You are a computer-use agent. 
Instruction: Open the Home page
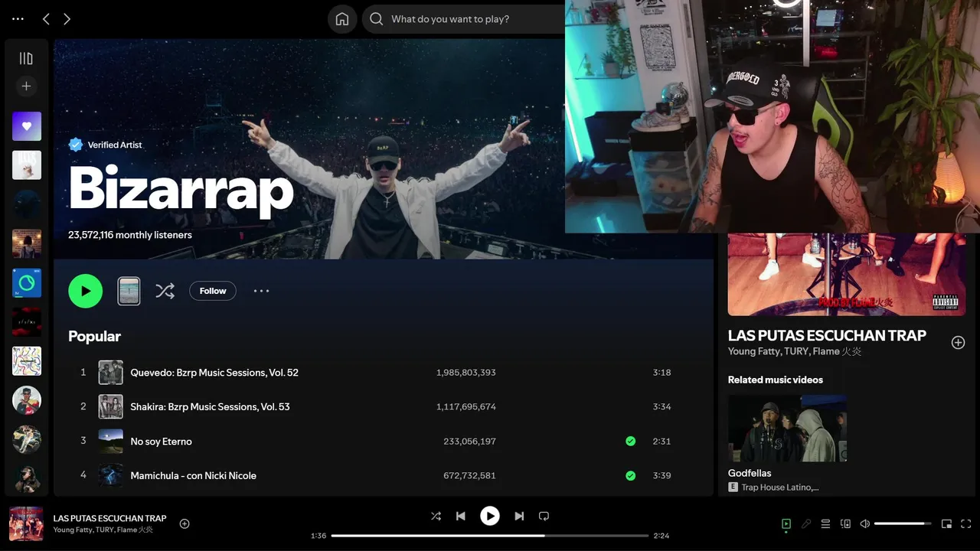pos(342,19)
